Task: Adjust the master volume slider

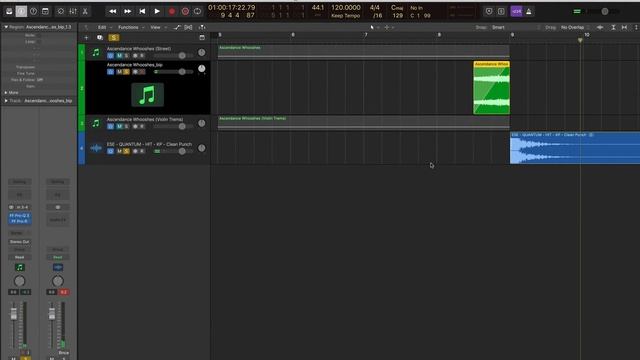Action: pos(604,11)
